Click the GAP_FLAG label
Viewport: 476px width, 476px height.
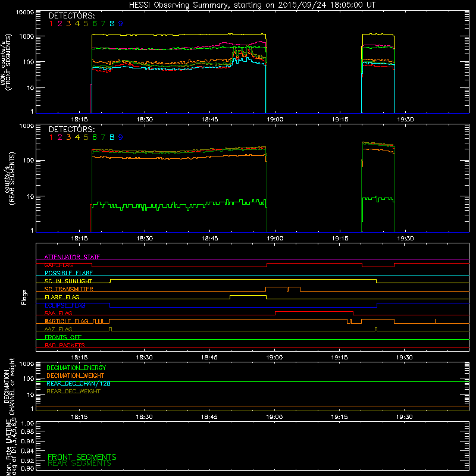point(58,265)
